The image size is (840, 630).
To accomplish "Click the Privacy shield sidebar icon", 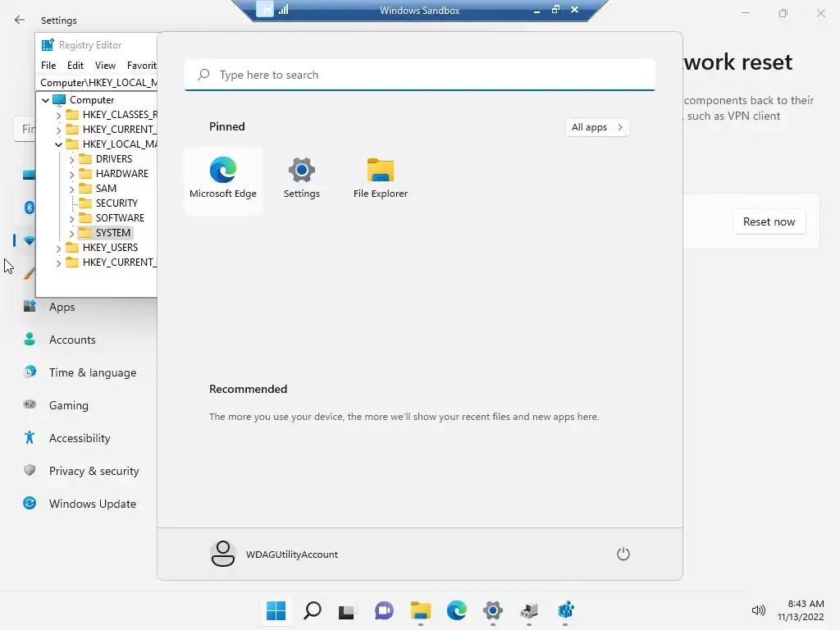I will tap(30, 470).
